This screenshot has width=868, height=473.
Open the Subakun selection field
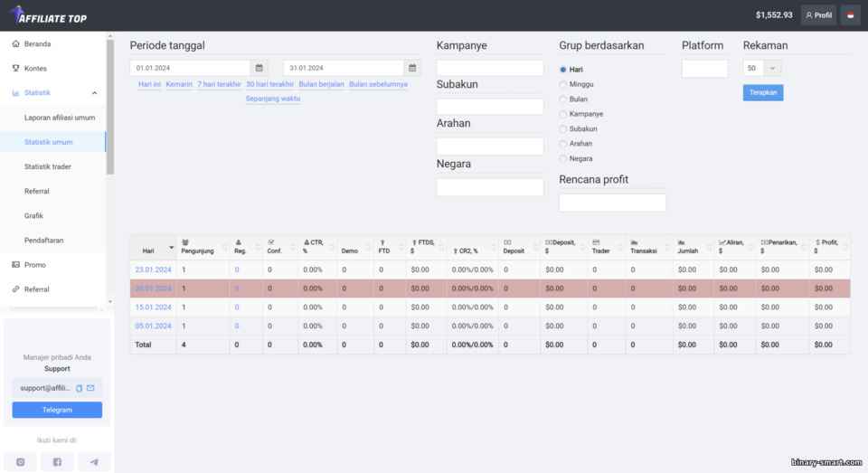pyautogui.click(x=490, y=107)
